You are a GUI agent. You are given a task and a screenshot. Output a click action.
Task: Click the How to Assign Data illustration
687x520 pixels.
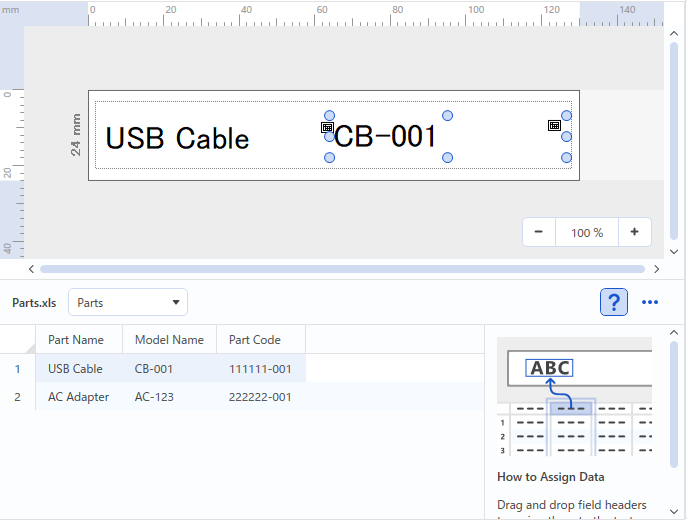574,395
